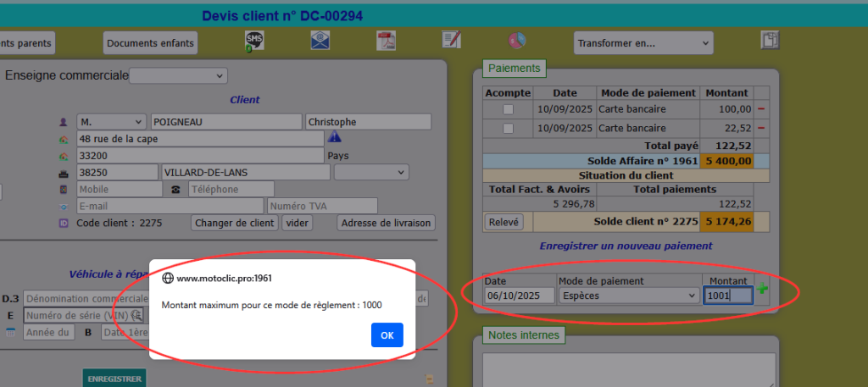This screenshot has width=868, height=387.
Task: Click the Relevé button
Action: click(504, 222)
